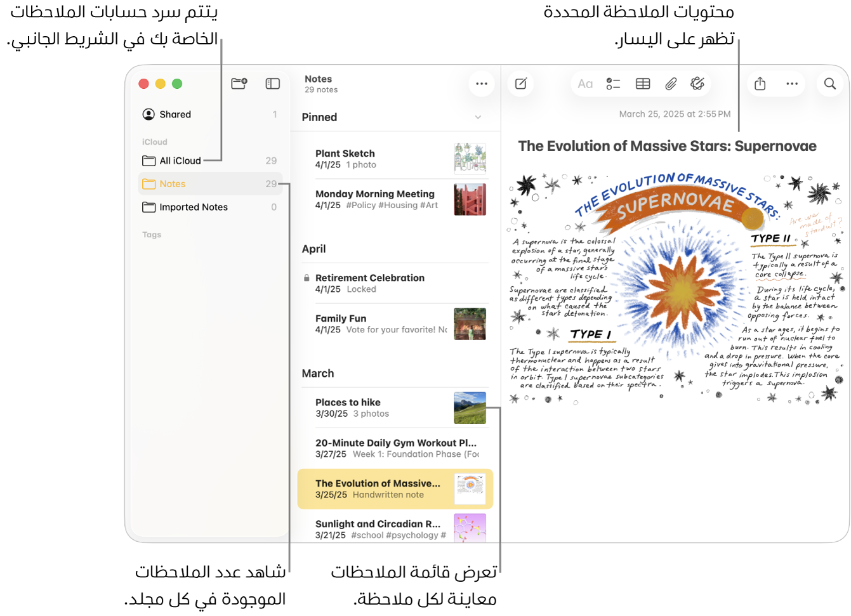Click the Shared person icon in sidebar
The image size is (851, 616).
(148, 114)
